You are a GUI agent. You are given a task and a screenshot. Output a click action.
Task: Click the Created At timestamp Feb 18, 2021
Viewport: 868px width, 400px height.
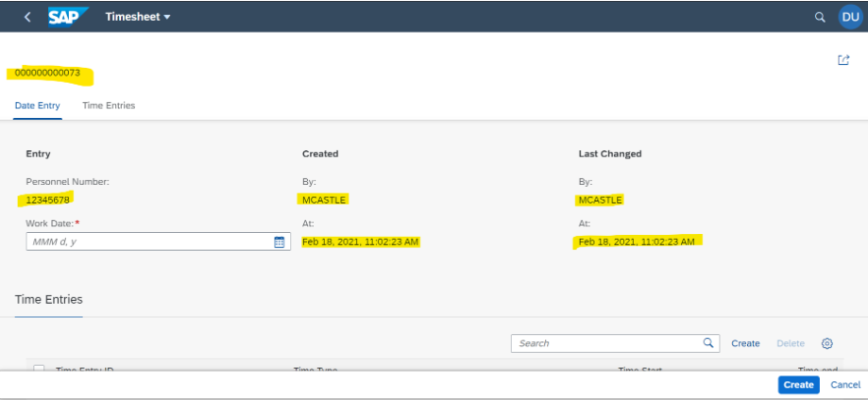(x=361, y=242)
